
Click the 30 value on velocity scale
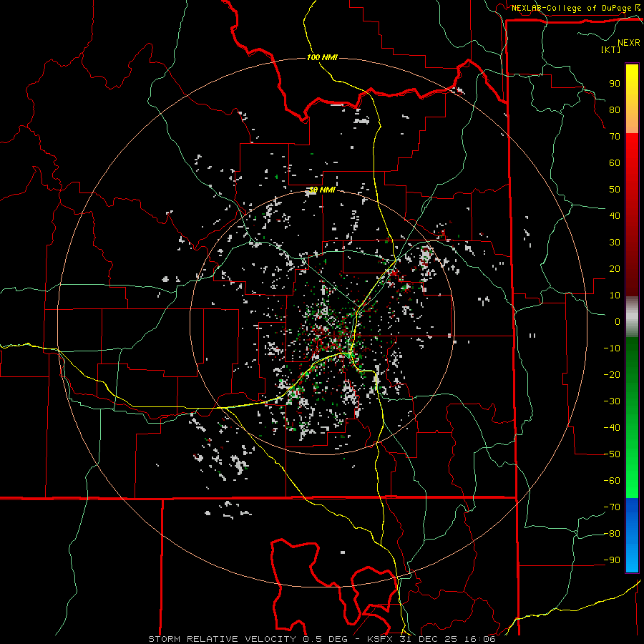click(x=615, y=243)
